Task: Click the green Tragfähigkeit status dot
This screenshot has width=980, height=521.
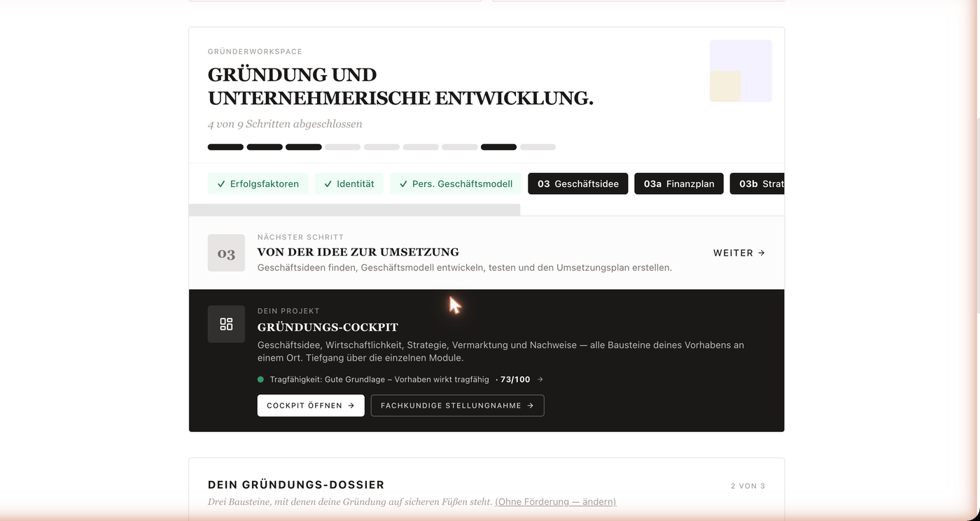Action: tap(260, 380)
